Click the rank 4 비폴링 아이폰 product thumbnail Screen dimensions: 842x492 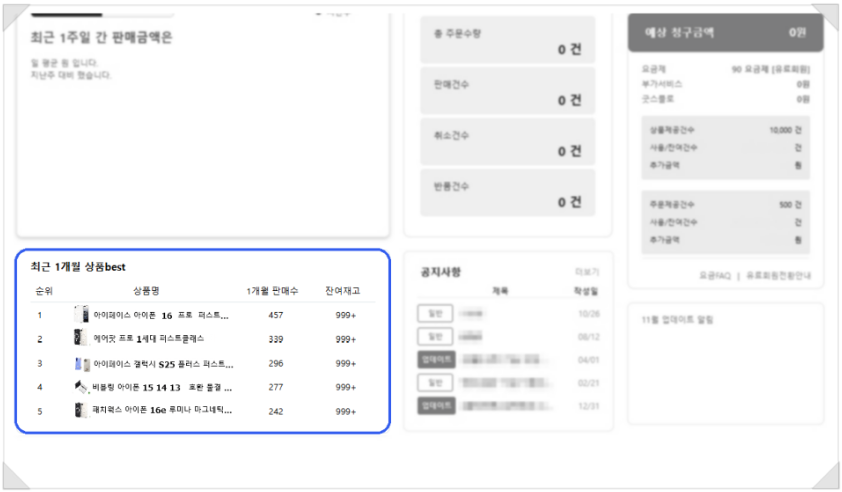[x=81, y=386]
